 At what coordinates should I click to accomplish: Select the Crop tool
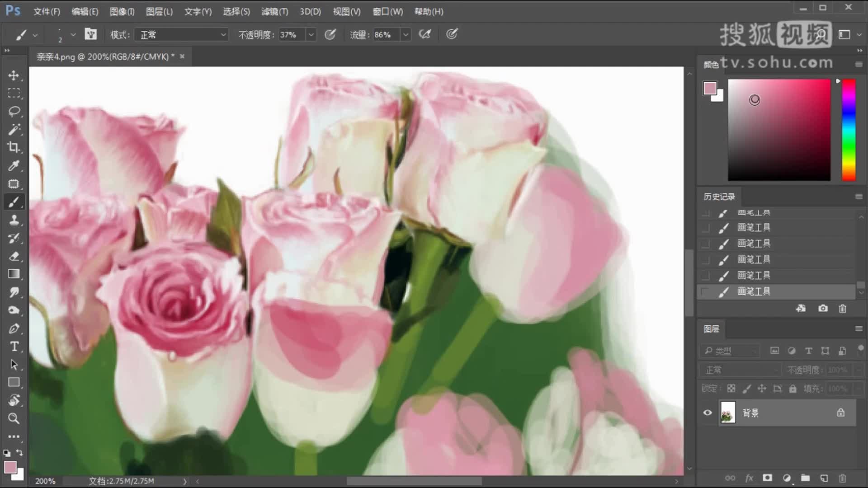[x=14, y=147]
